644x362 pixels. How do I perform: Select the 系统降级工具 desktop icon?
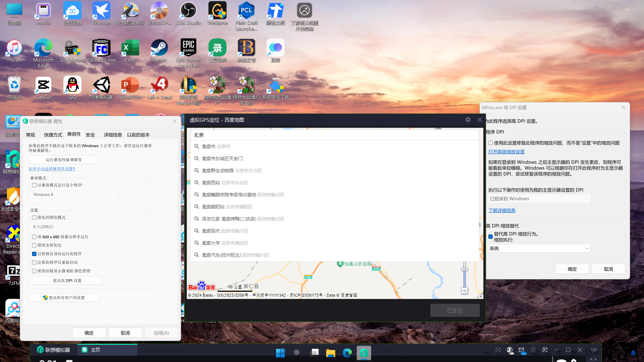[x=275, y=88]
